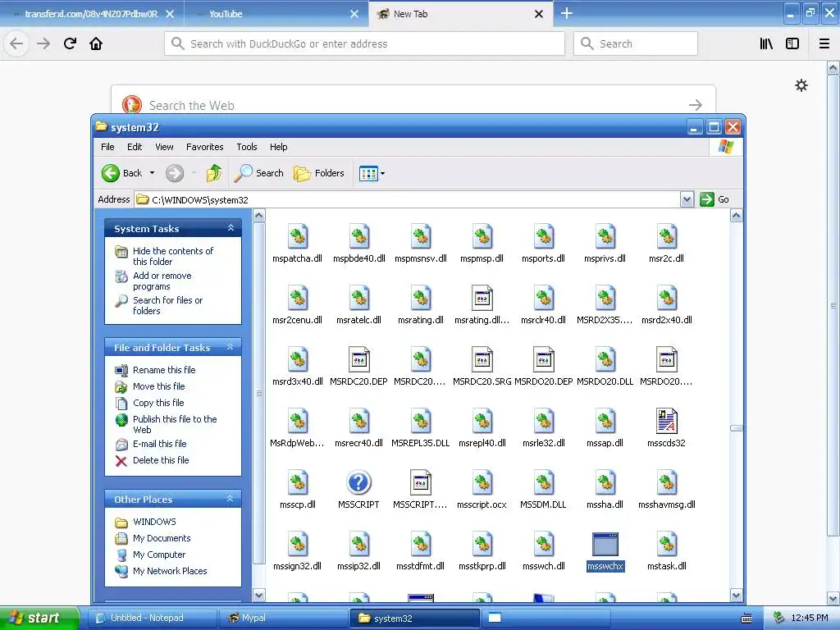Switch to Untitled - Notepad taskbar button
This screenshot has width=840, height=630.
click(152, 618)
